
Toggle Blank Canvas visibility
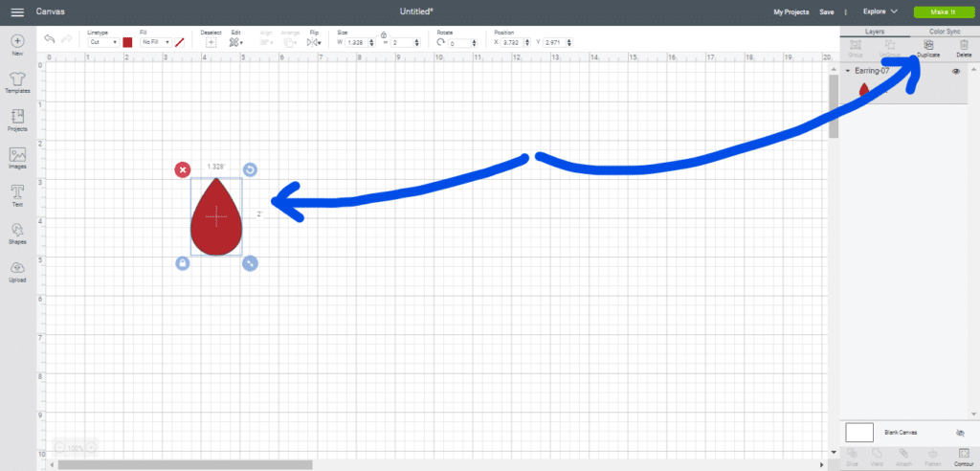(x=960, y=433)
